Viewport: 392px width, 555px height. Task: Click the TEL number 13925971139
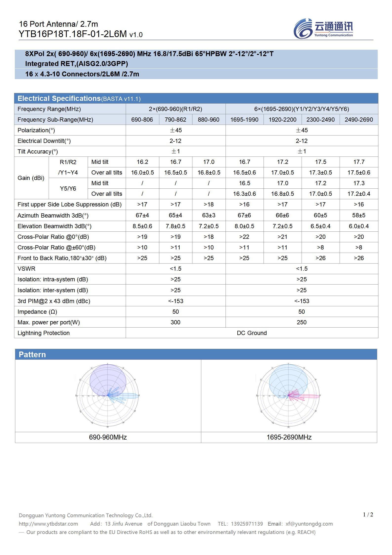pyautogui.click(x=247, y=524)
